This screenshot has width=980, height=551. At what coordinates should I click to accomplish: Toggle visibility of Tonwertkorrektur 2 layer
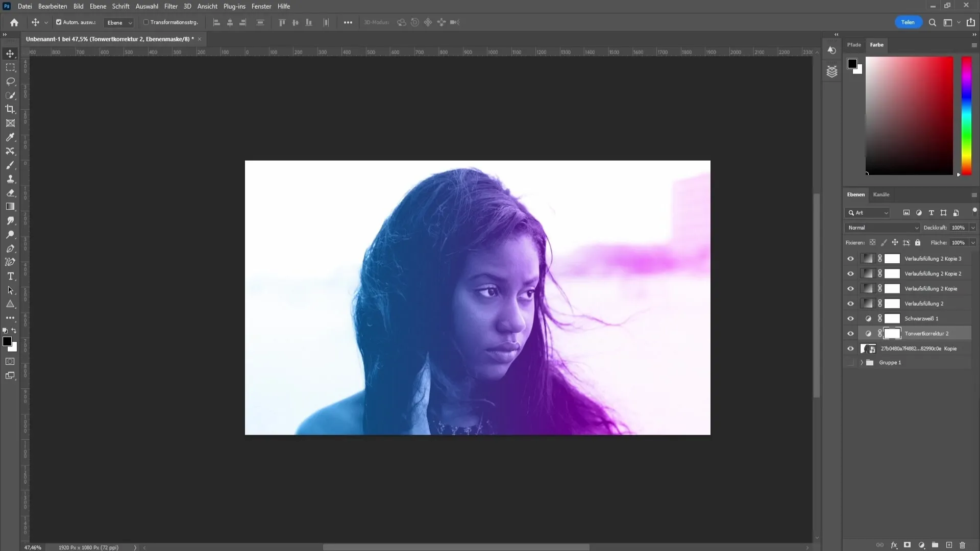tap(850, 333)
